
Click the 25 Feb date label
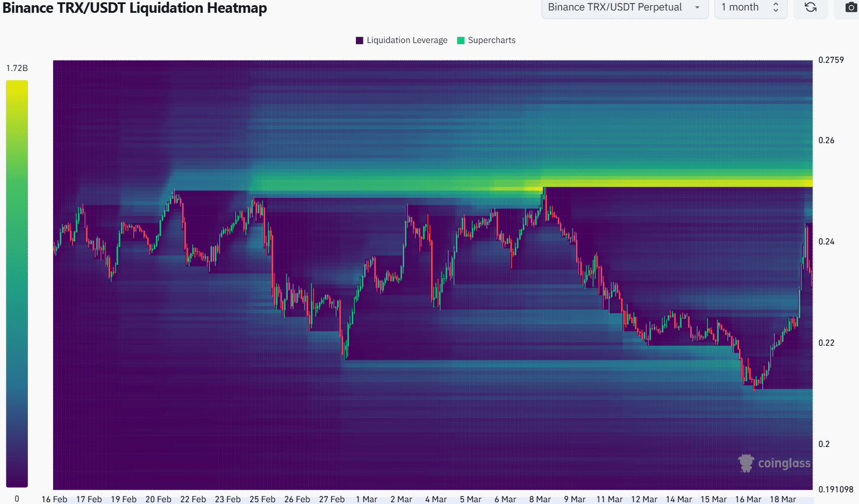point(263,499)
